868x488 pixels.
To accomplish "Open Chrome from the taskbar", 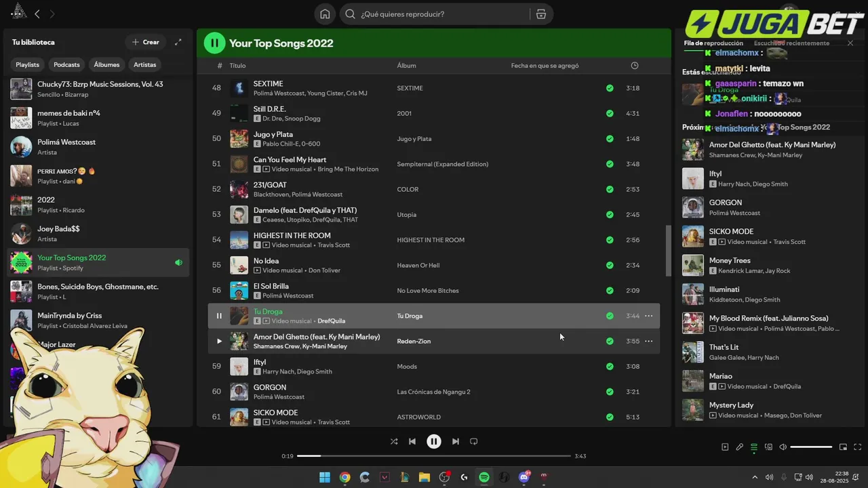I will coord(344,477).
